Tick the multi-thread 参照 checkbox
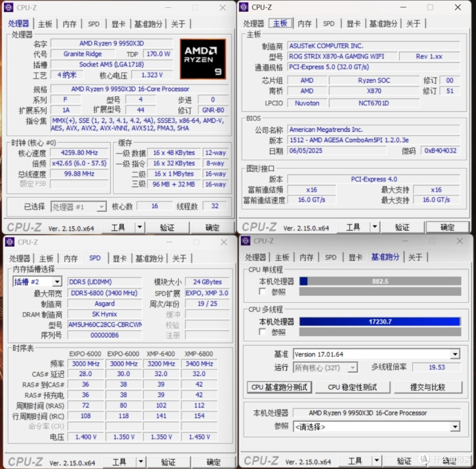 point(262,332)
